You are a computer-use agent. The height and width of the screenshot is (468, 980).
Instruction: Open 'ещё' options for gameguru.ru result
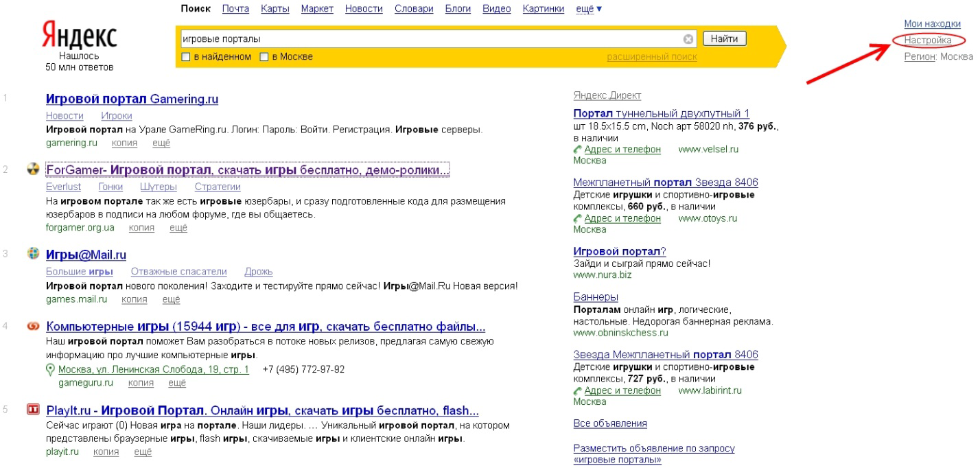click(x=177, y=383)
